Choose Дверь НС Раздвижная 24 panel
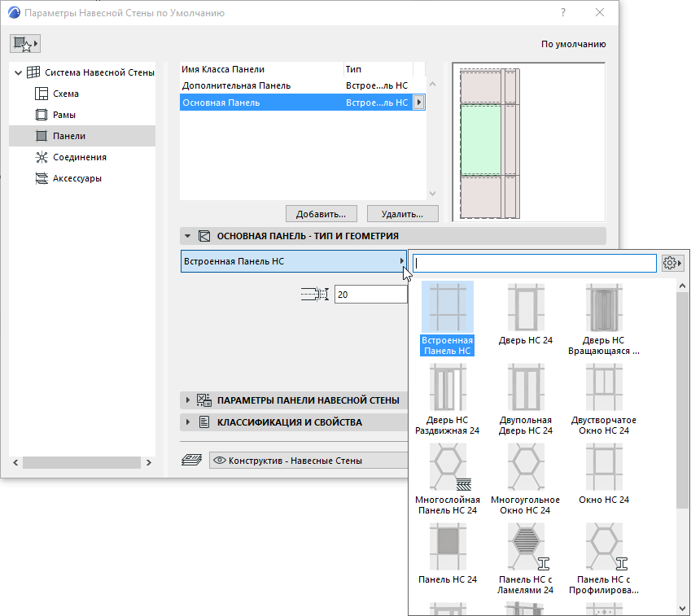The height and width of the screenshot is (616, 691). click(x=448, y=400)
